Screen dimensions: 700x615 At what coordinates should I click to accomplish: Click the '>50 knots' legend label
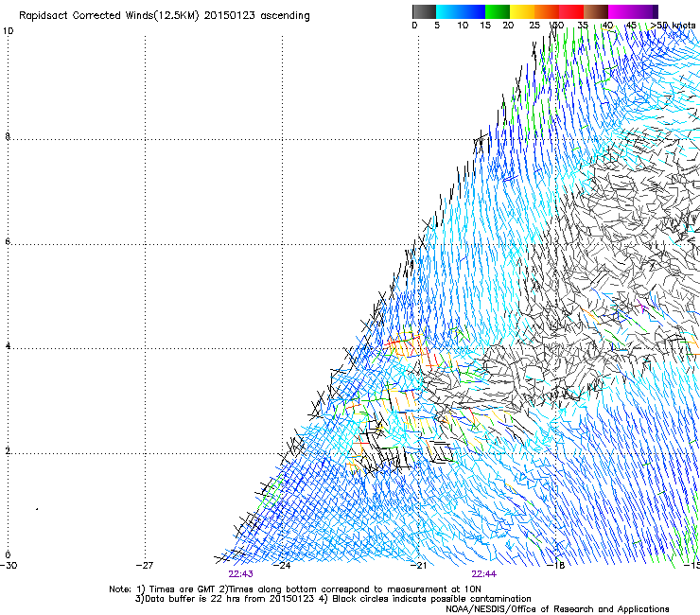tap(673, 26)
